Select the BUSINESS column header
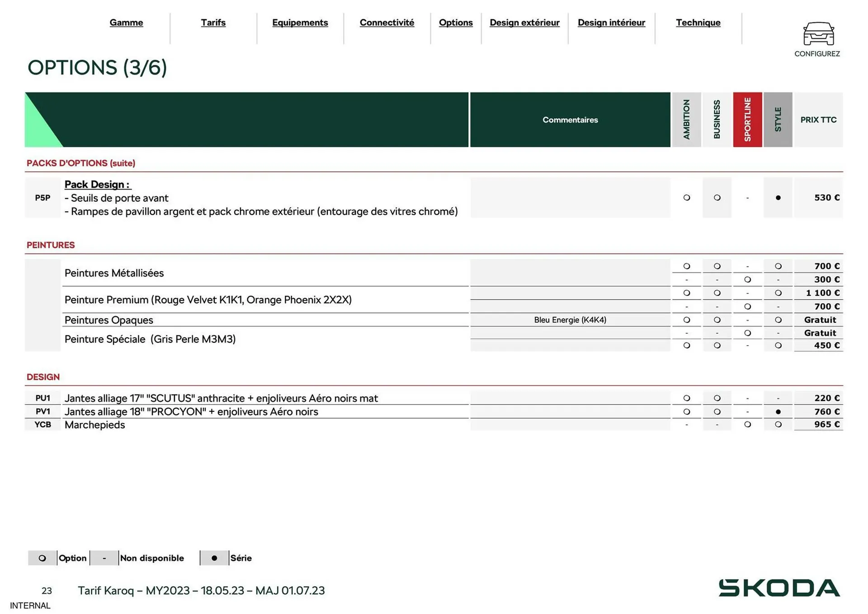Image resolution: width=868 pixels, height=614 pixels. tap(717, 119)
